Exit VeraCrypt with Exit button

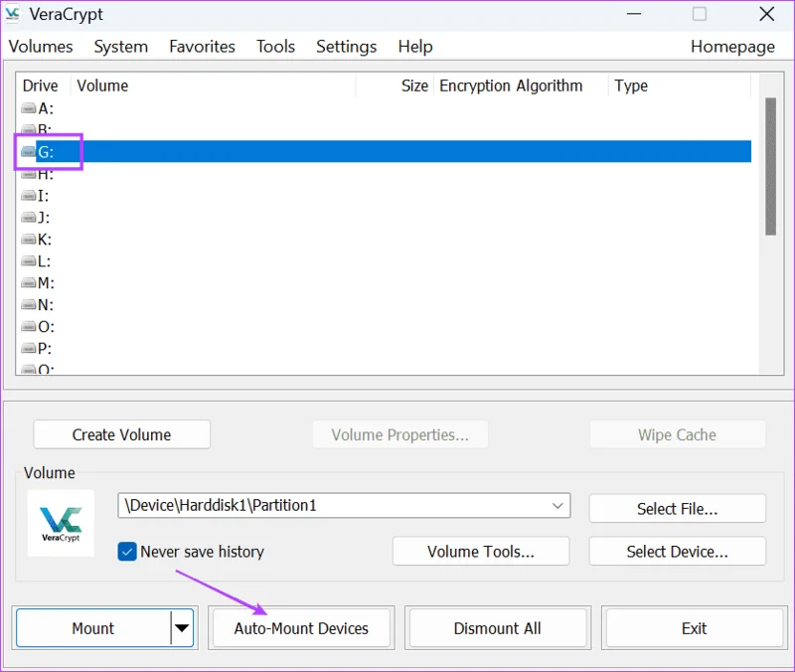694,628
